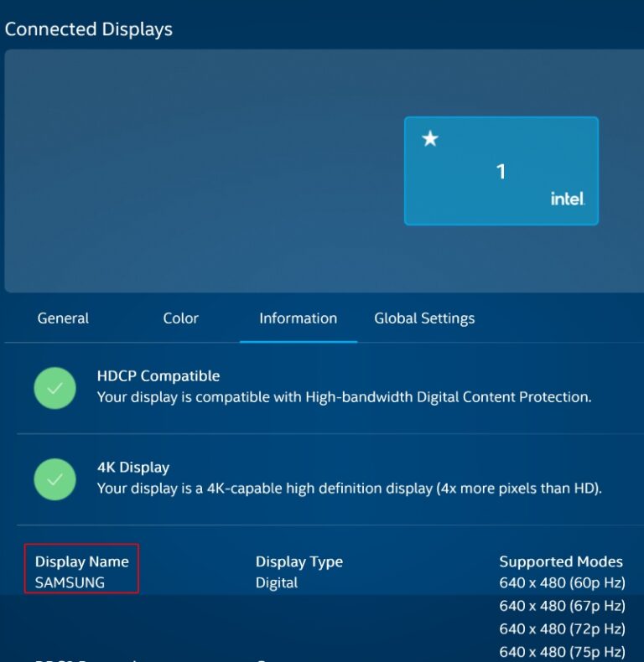The width and height of the screenshot is (644, 662).
Task: Click the Display Type label
Action: coord(299,561)
